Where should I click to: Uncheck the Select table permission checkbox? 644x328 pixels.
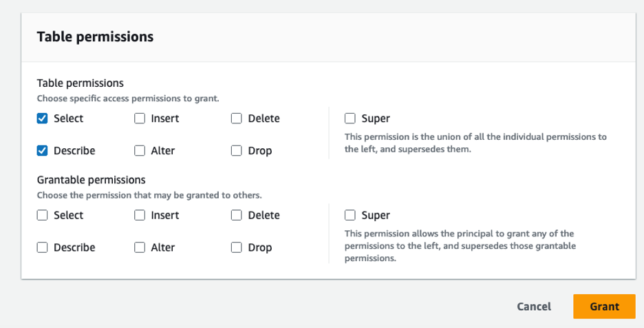(x=43, y=119)
